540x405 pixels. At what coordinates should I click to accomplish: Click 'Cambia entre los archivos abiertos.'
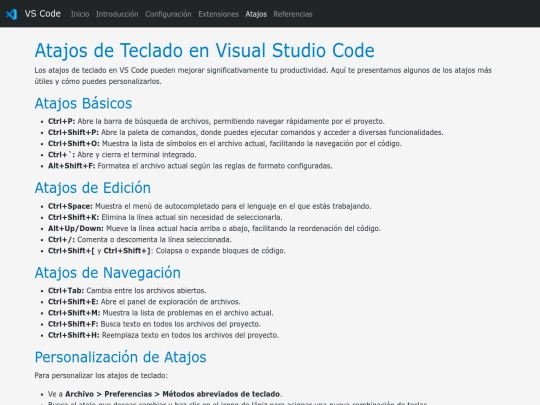pyautogui.click(x=146, y=291)
